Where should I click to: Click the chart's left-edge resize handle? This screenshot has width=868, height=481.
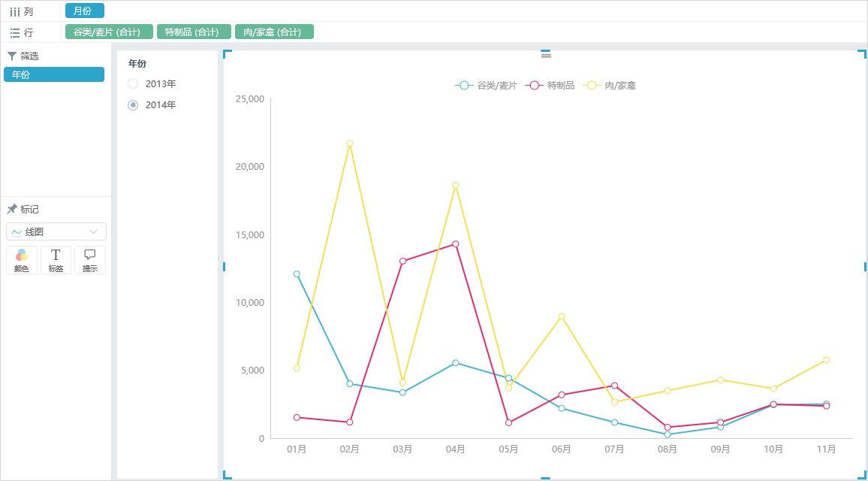[x=225, y=267]
